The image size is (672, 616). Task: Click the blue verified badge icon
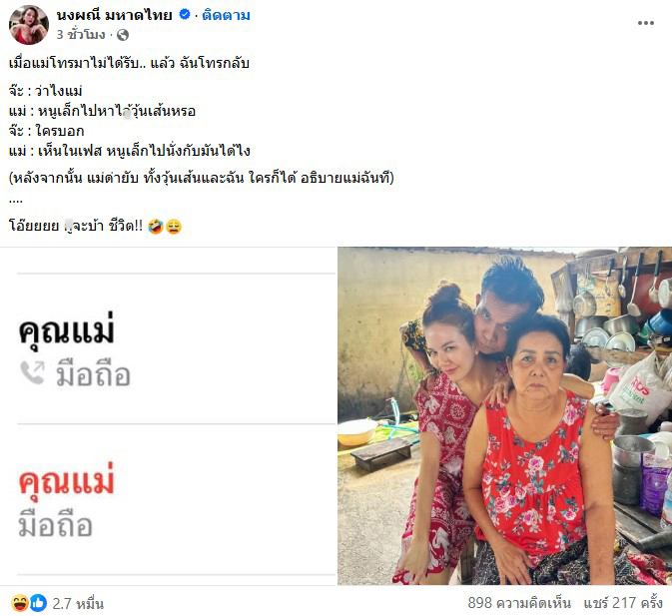(x=185, y=15)
